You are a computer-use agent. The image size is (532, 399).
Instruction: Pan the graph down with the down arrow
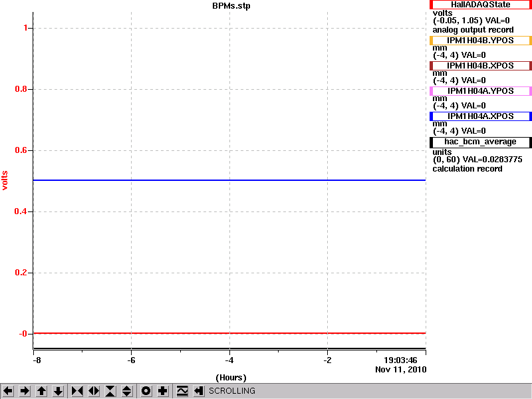[59, 391]
